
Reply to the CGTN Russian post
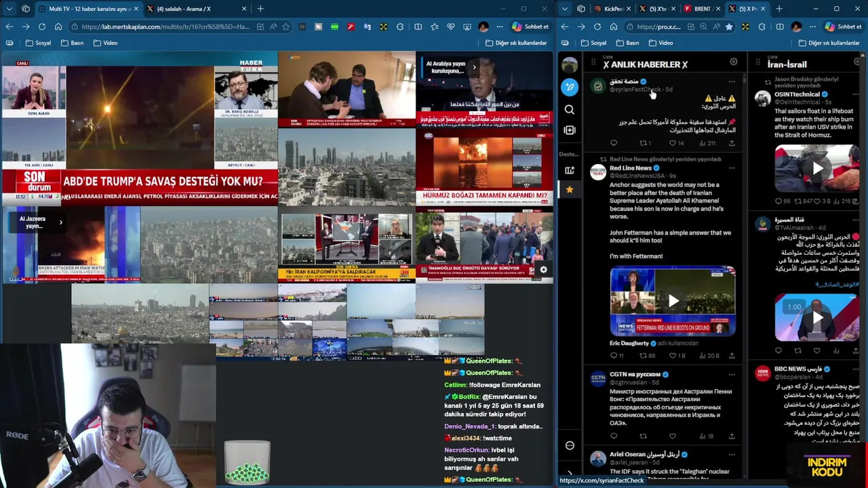click(x=614, y=436)
